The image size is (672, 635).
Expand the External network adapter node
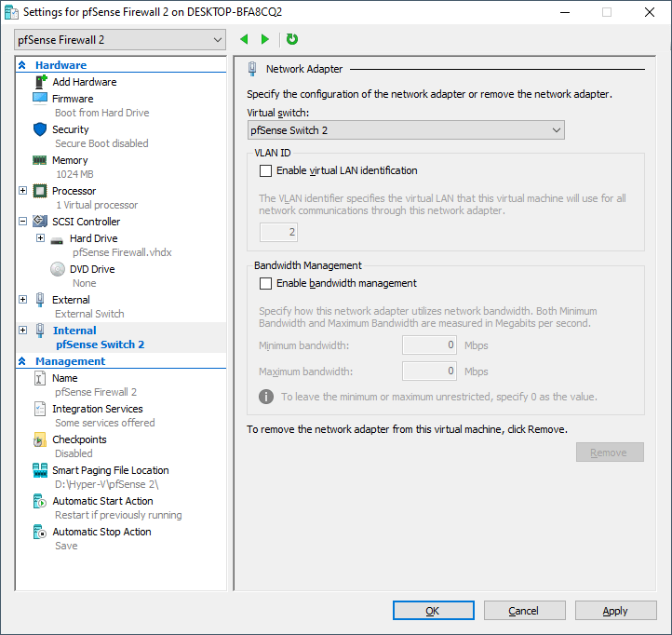click(23, 300)
